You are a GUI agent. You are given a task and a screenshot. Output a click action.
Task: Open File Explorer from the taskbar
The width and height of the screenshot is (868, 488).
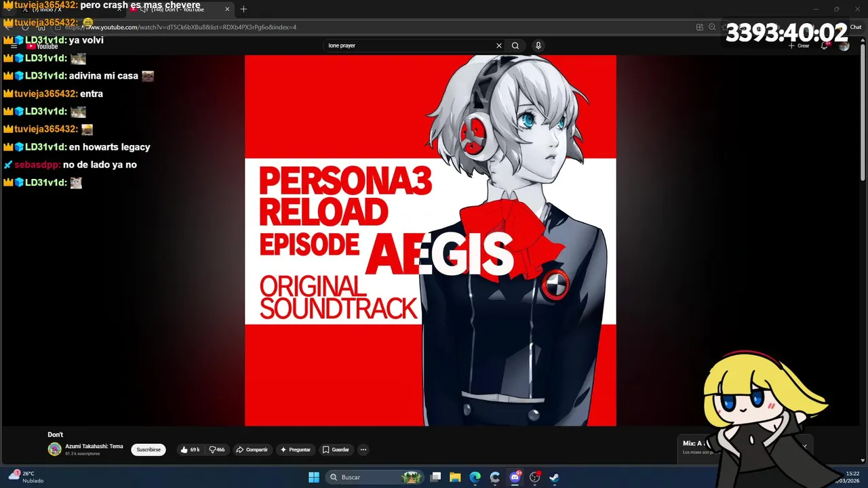pos(455,477)
